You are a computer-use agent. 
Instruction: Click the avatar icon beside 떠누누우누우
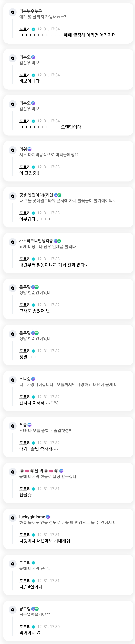(x=13, y=12)
